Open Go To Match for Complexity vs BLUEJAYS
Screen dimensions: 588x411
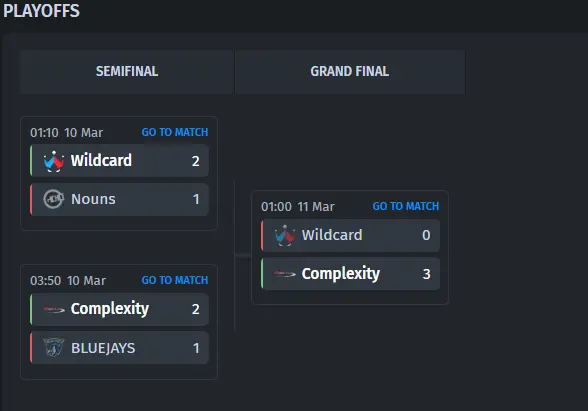click(175, 280)
